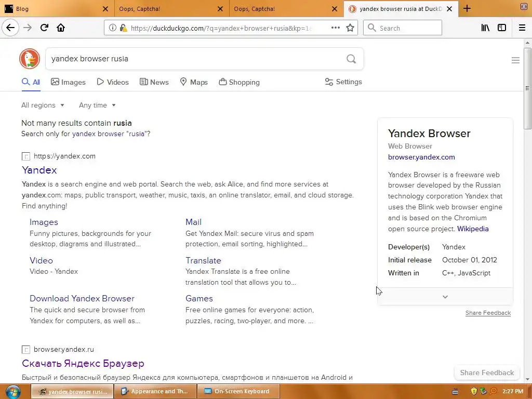Image resolution: width=532 pixels, height=399 pixels.
Task: Focus the Firefox Search box
Action: [x=403, y=28]
